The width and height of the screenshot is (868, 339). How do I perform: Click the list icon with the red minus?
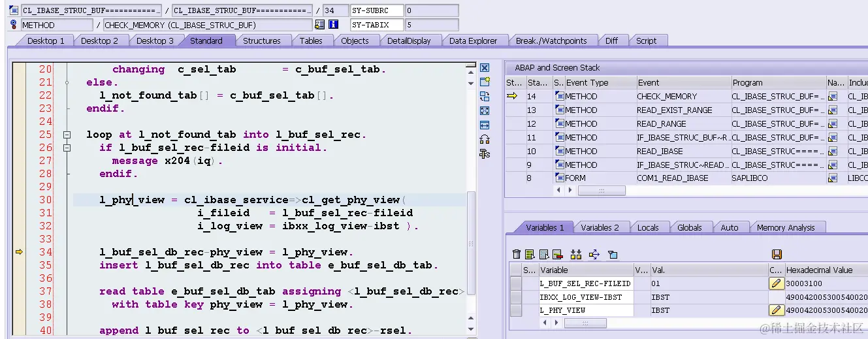pos(557,254)
